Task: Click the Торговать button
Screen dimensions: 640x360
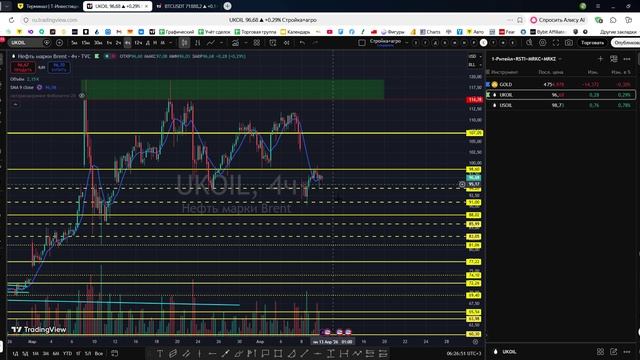Action: click(x=592, y=43)
